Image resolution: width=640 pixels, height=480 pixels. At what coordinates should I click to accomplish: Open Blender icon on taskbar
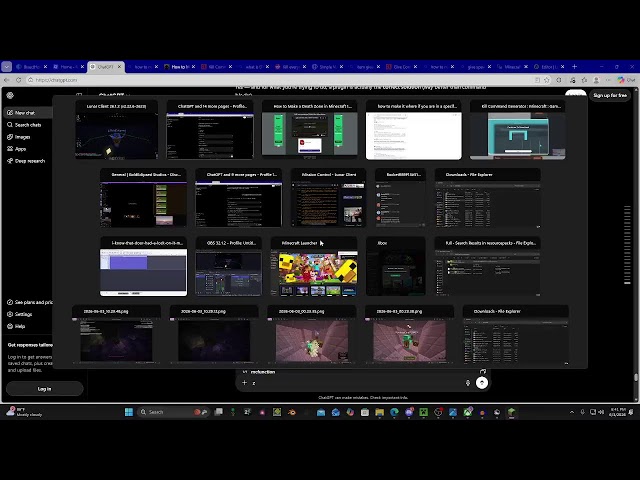pos(292,412)
